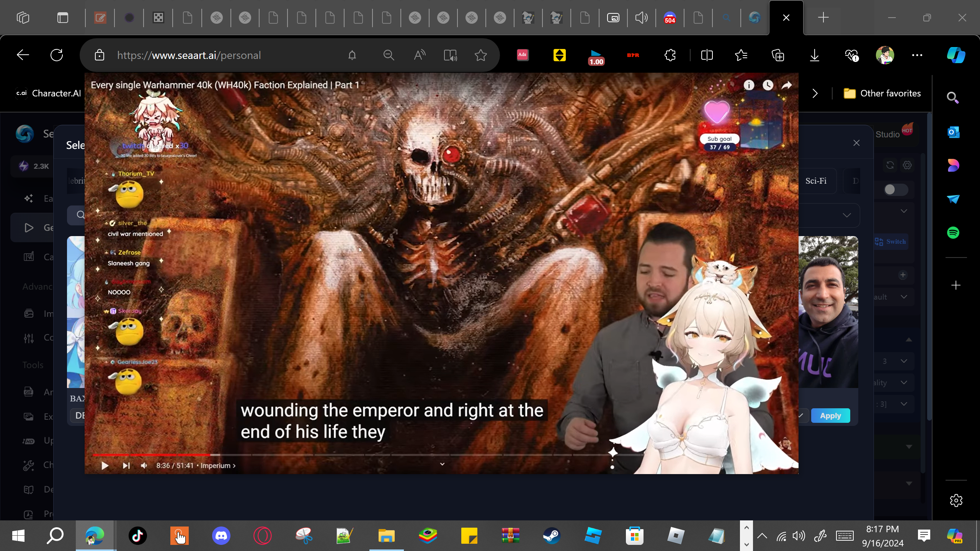
Task: Open the Imperium chapter link
Action: point(218,466)
